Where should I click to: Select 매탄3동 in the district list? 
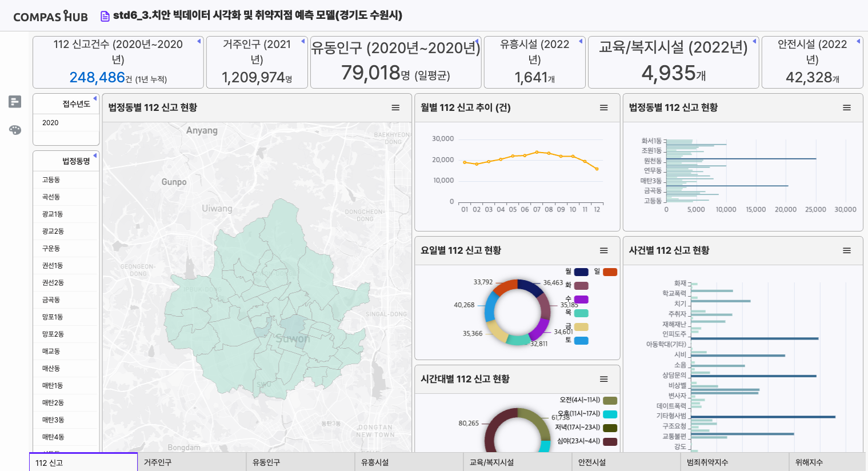pos(66,420)
